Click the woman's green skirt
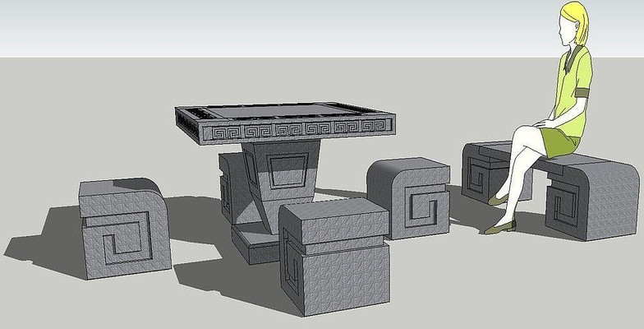Viewport: 644px width, 329px height. (561, 141)
